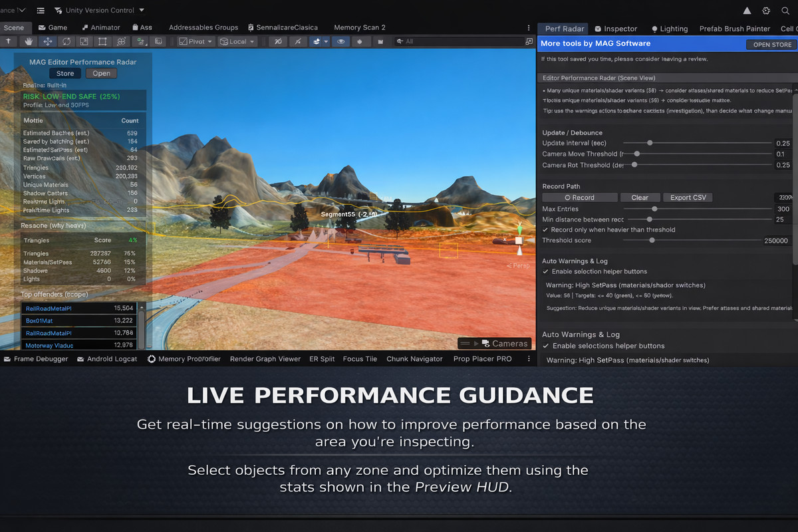This screenshot has width=798, height=532.
Task: Switch to the Lighting tab
Action: 669,29
